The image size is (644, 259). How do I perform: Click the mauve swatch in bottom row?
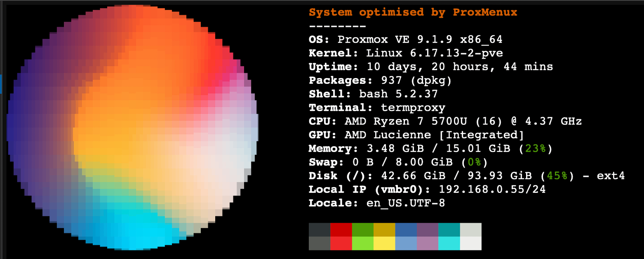click(428, 243)
